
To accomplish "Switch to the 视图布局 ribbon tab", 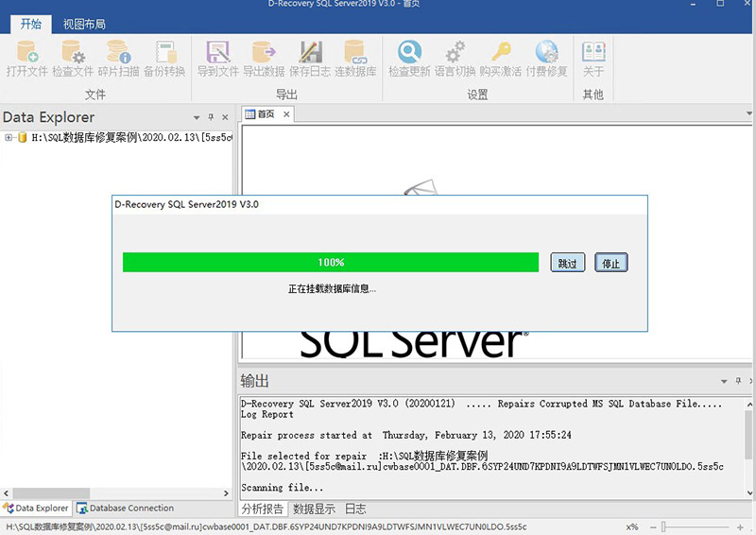I will [84, 24].
